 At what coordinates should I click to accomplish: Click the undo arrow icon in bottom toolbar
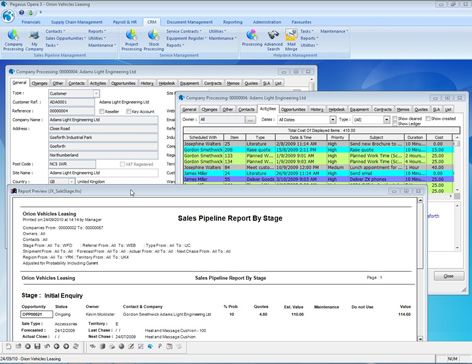coord(47,346)
